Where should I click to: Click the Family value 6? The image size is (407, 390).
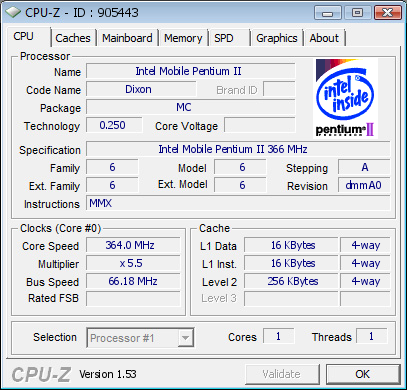pyautogui.click(x=112, y=167)
